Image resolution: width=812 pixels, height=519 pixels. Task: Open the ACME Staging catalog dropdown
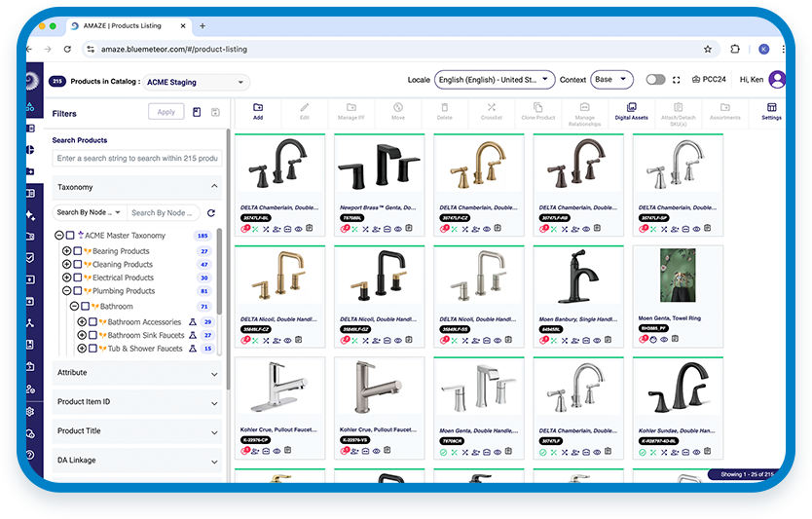point(196,82)
